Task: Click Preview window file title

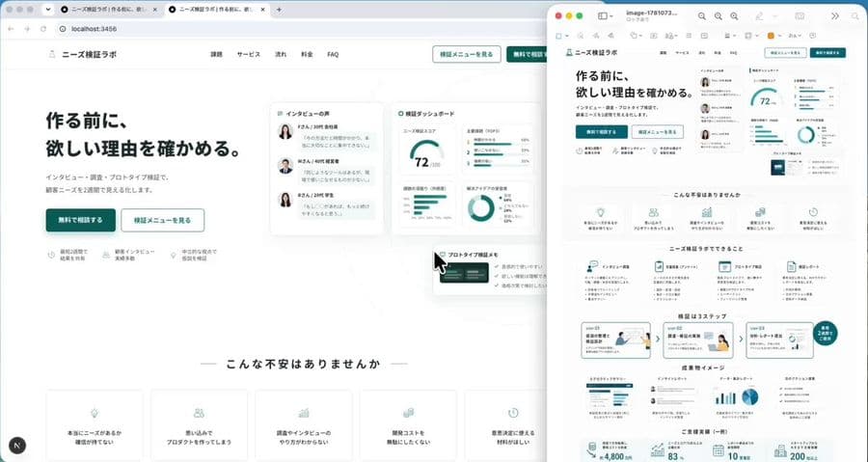Action: click(652, 13)
